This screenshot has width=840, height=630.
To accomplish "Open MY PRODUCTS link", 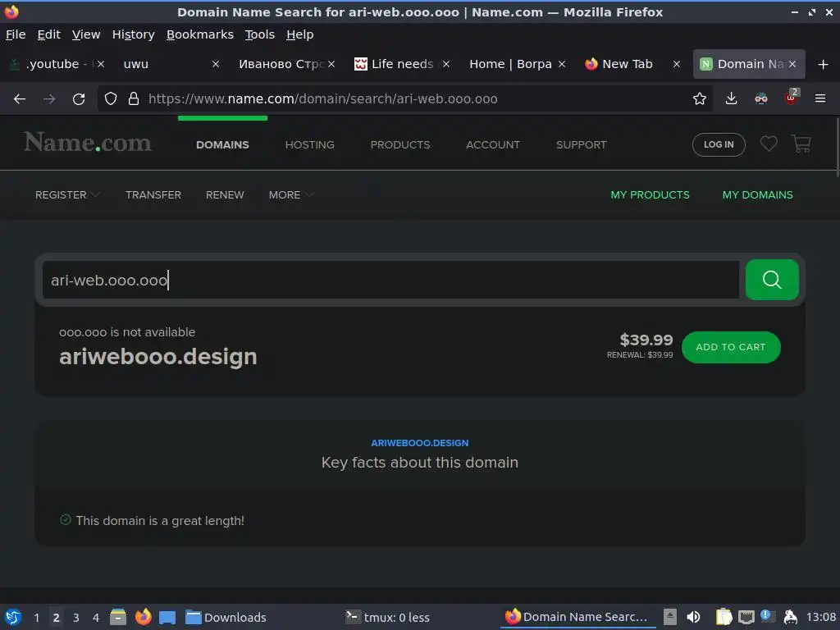I will [x=650, y=195].
